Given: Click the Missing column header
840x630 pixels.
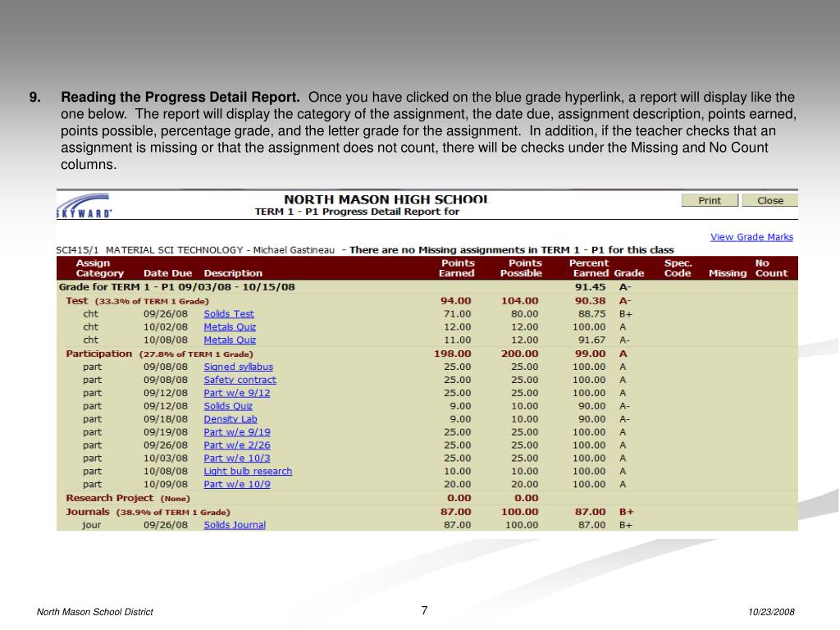Looking at the screenshot, I should [728, 273].
